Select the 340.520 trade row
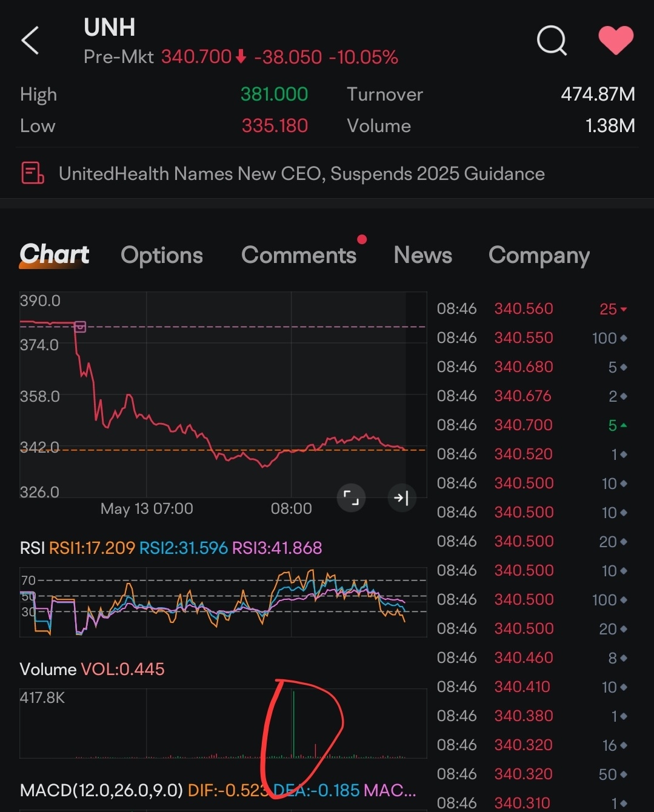 coord(532,454)
